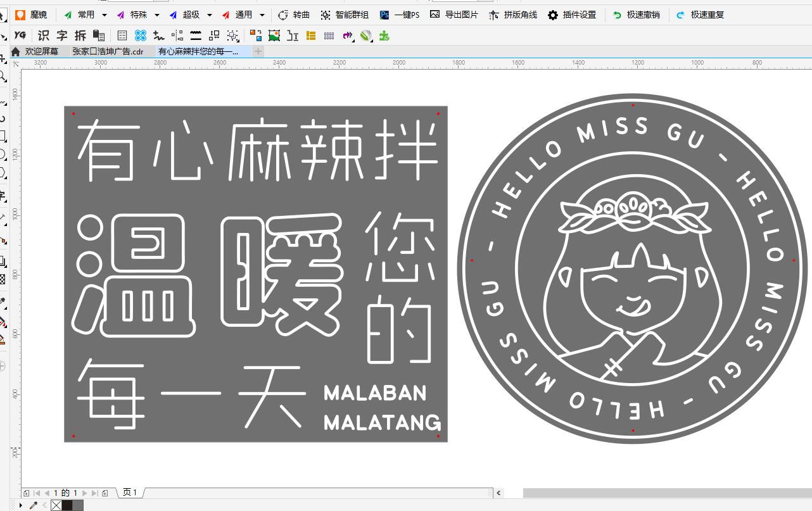This screenshot has width=812, height=511.
Task: Open the 常用 tools group
Action: [x=80, y=15]
